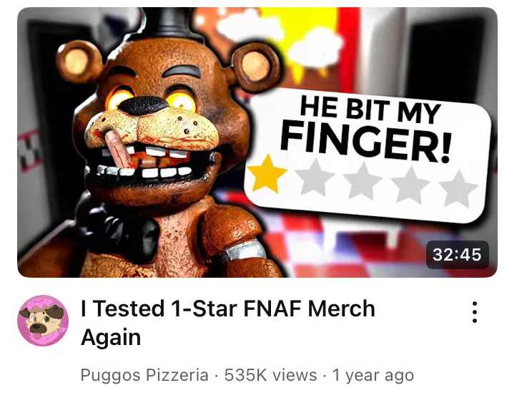Click Freddy's glowing yellow right eye
This screenshot has width=532, height=398.
[x=118, y=99]
